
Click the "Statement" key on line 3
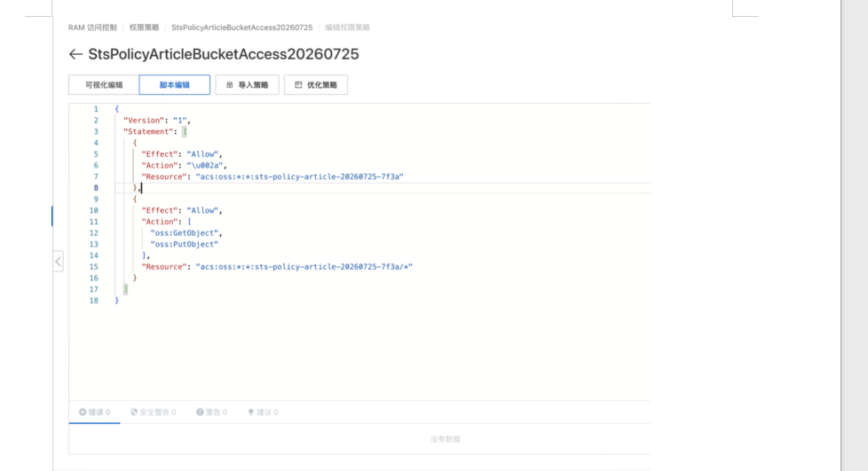148,131
